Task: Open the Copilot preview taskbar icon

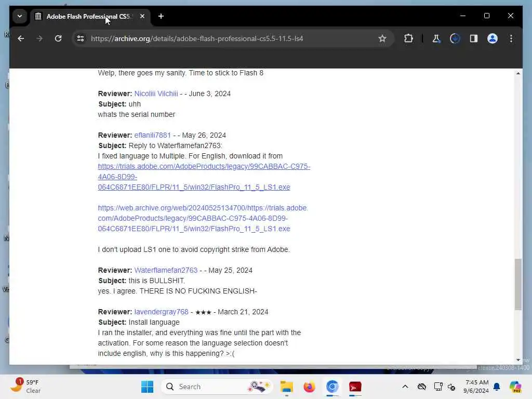Action: (515, 387)
